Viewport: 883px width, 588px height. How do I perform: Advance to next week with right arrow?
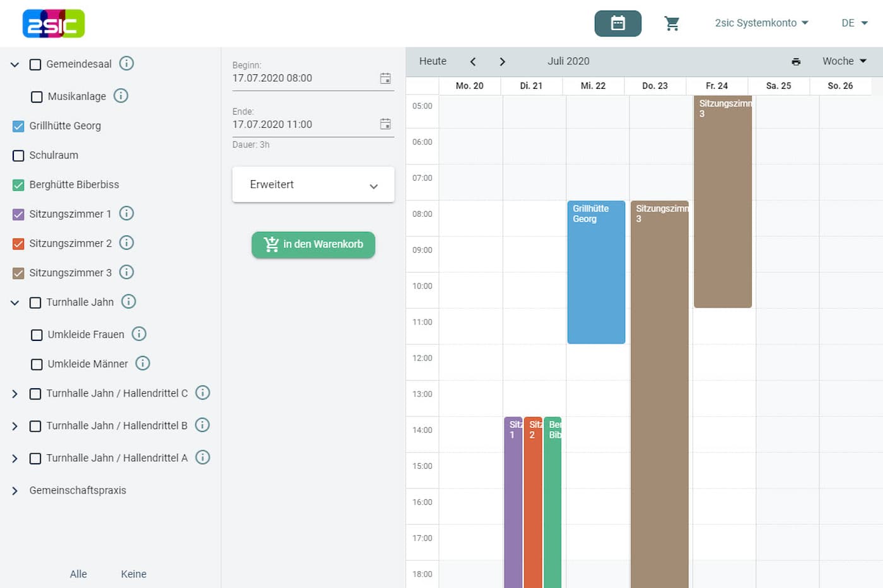click(502, 62)
